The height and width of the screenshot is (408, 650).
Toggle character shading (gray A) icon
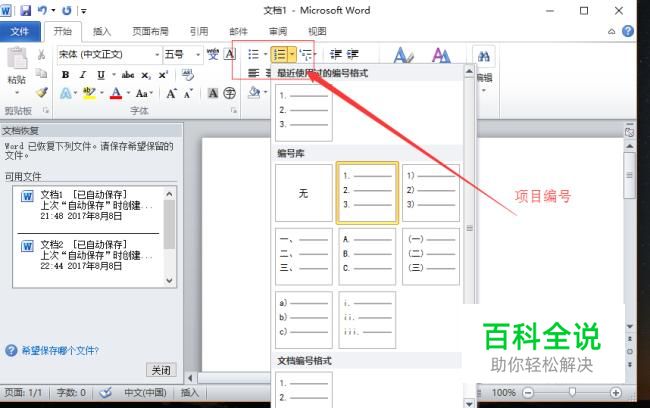[x=213, y=93]
